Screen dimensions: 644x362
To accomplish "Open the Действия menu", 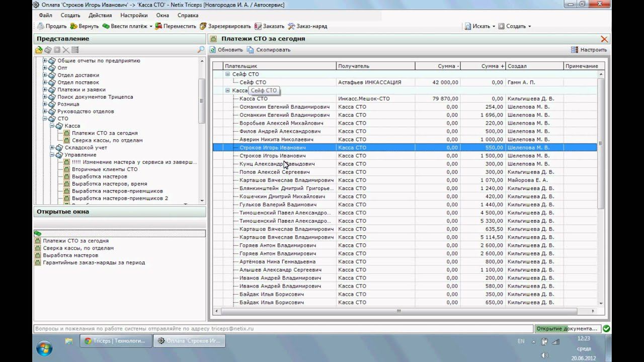I will tap(100, 16).
